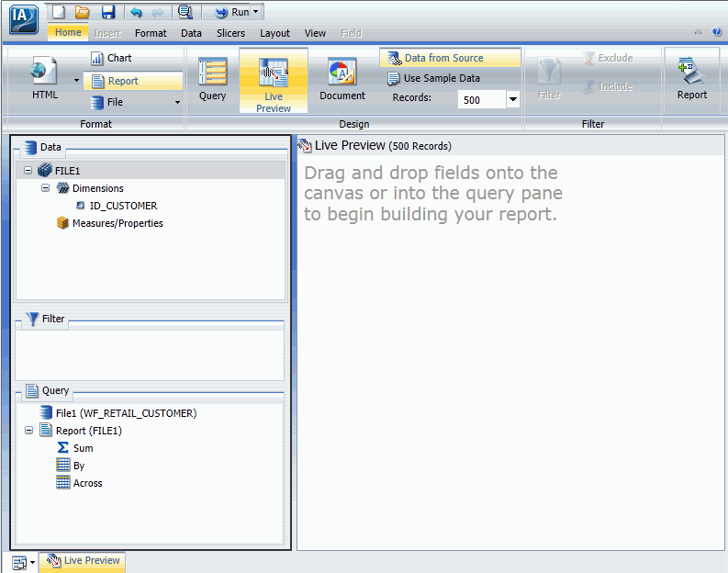
Task: Click the Query panel document icon
Action: pos(32,390)
